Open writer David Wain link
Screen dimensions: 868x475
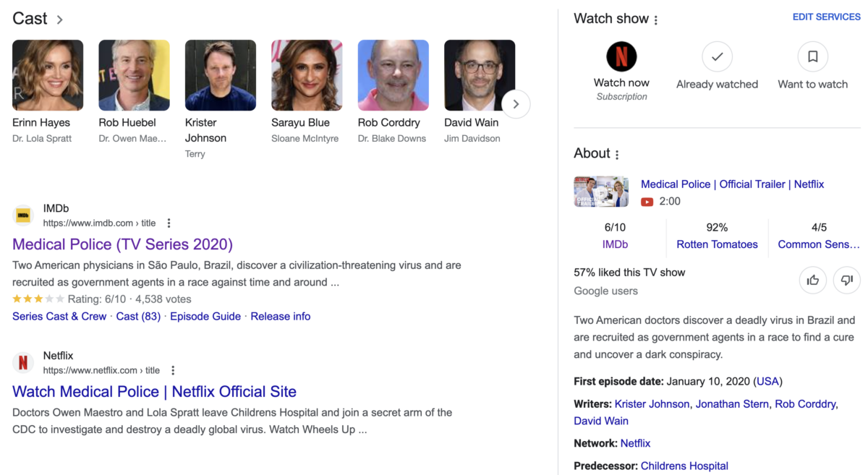coord(601,421)
